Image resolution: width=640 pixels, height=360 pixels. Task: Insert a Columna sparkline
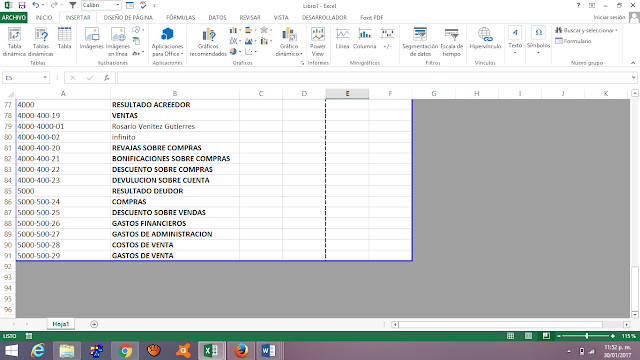click(x=364, y=38)
